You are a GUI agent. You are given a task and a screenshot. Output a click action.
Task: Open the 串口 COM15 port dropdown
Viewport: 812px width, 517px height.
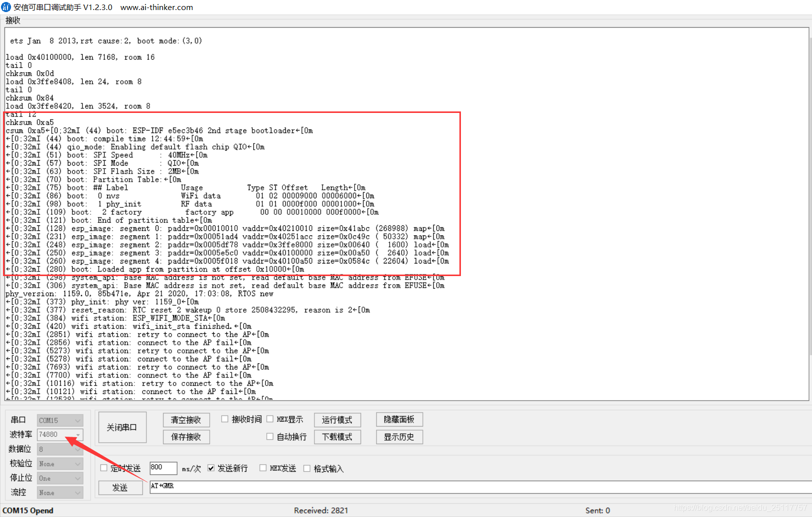[x=60, y=420]
